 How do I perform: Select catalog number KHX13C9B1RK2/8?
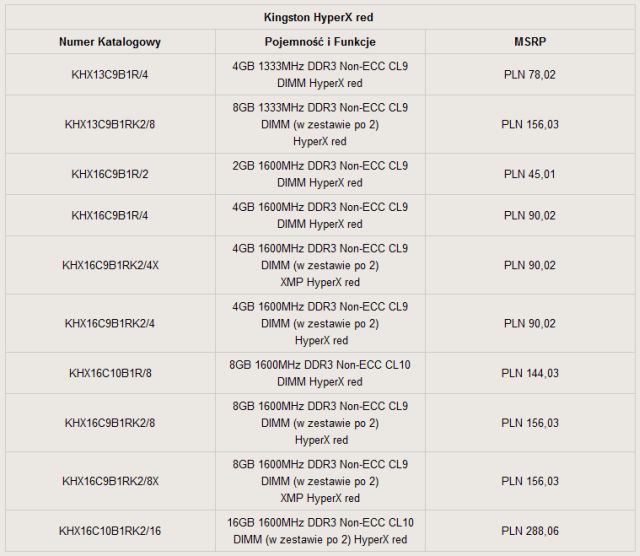[x=110, y=125]
